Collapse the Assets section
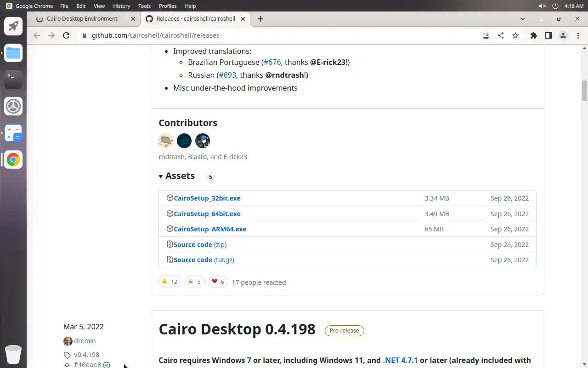This screenshot has width=588, height=368. [x=177, y=176]
